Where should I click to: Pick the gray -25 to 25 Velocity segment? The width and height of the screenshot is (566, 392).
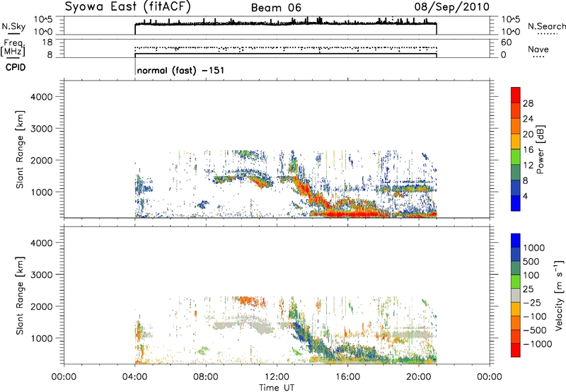tap(516, 296)
